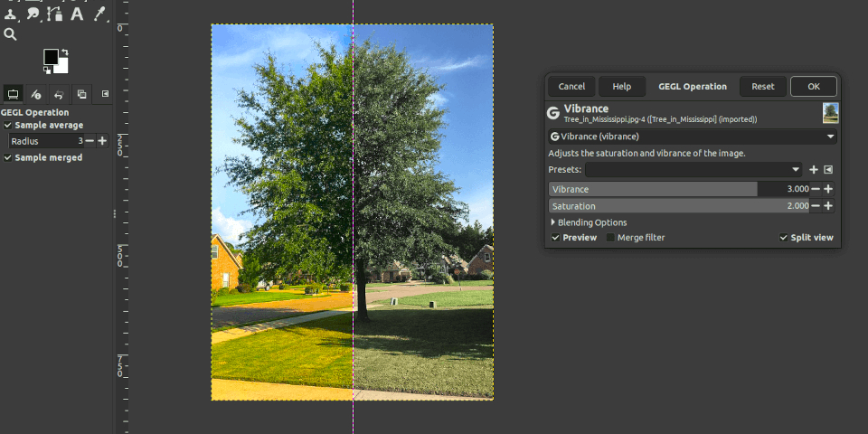The width and height of the screenshot is (868, 434).
Task: Swap foreground and background colors
Action: click(64, 52)
